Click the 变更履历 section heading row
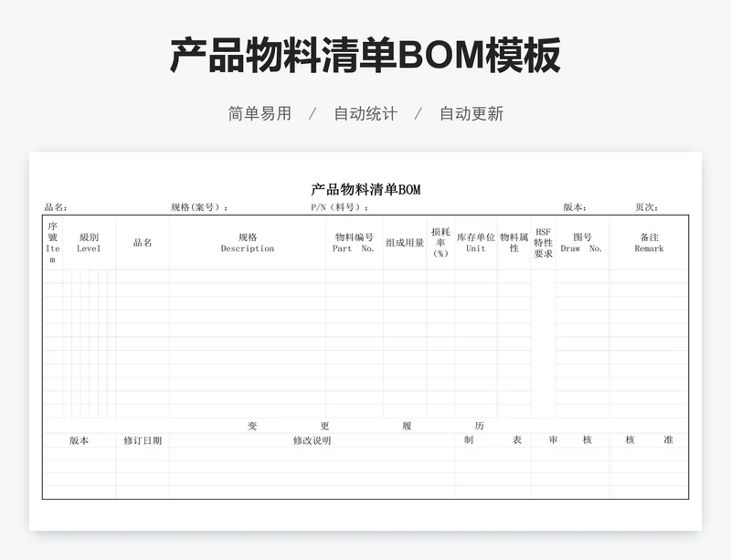 pyautogui.click(x=365, y=426)
